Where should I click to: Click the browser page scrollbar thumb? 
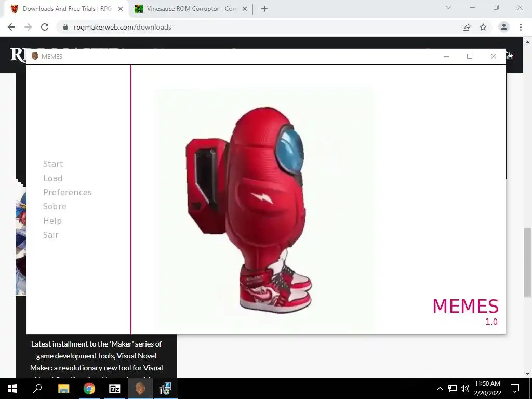(x=527, y=262)
